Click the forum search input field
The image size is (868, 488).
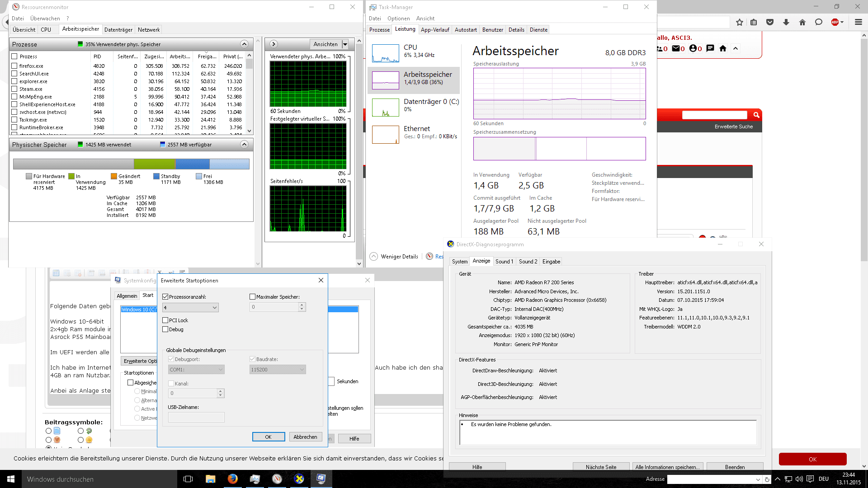pyautogui.click(x=715, y=115)
